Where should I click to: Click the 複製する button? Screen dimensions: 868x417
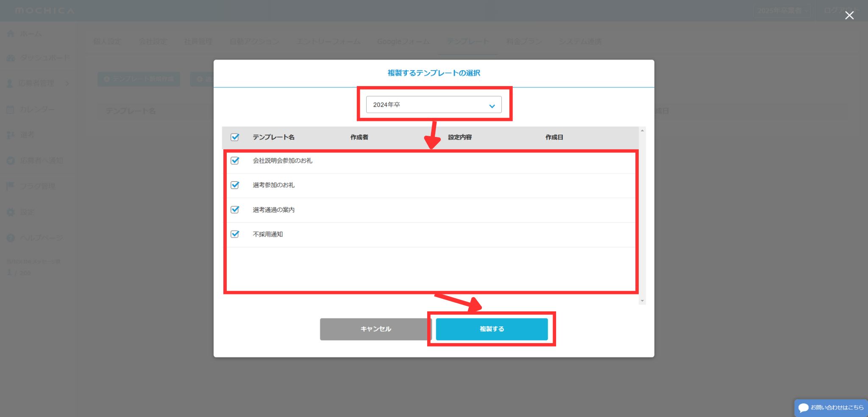tap(492, 329)
